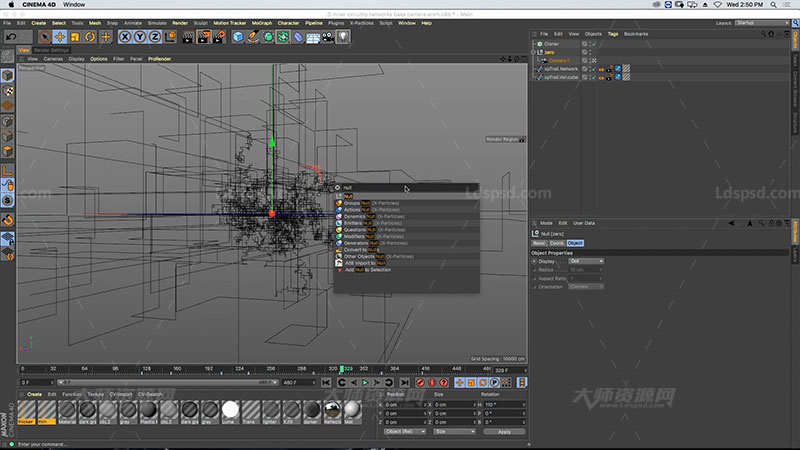Click the timeline range slider bar
Screen dimensions: 800x450
pos(167,382)
